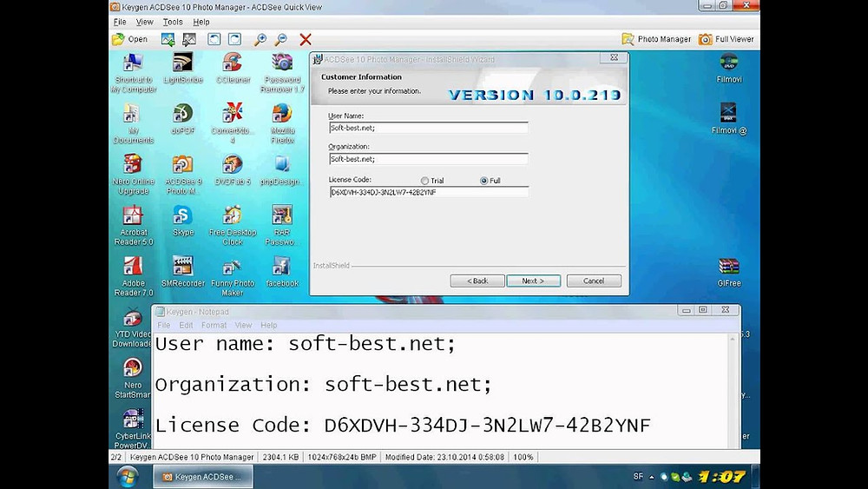
Task: Click the License Code input field
Action: [429, 192]
